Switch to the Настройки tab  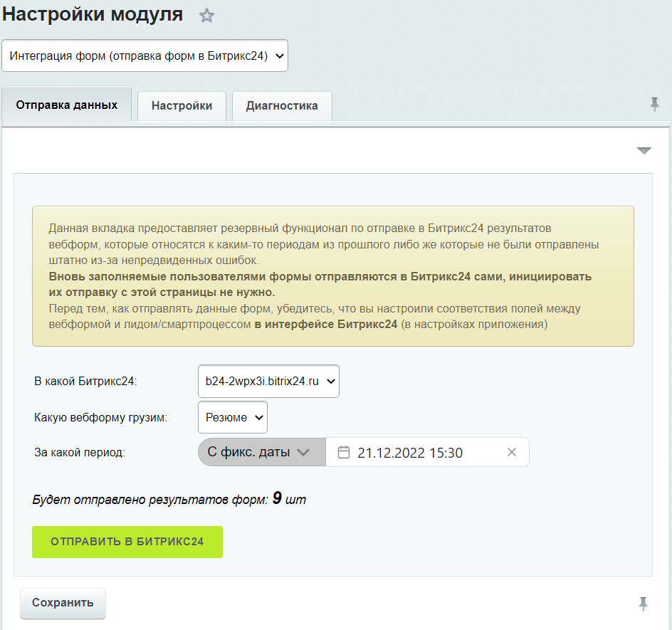pos(182,105)
